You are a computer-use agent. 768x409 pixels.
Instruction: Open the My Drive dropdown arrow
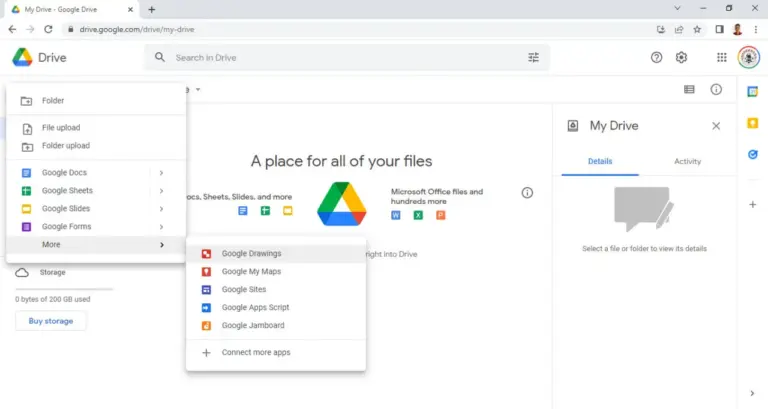pyautogui.click(x=198, y=90)
